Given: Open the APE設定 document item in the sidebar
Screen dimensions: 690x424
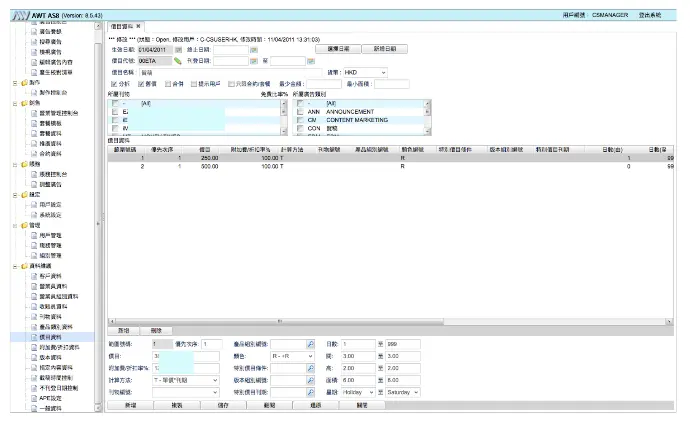Looking at the screenshot, I should pos(52,398).
